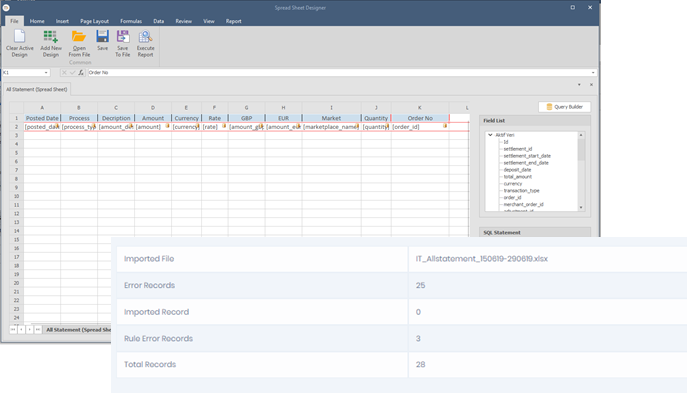Expand the formula bar dropdown arrow
This screenshot has width=687, height=393.
(593, 73)
